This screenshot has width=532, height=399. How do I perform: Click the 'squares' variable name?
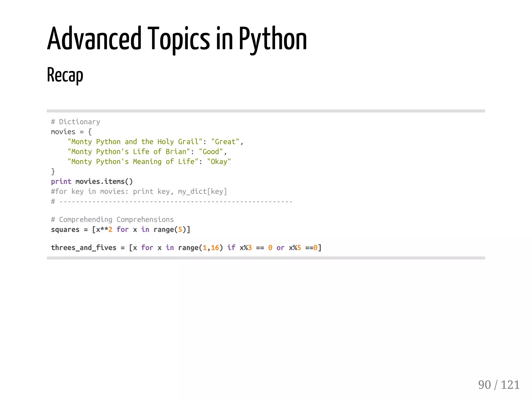point(65,230)
